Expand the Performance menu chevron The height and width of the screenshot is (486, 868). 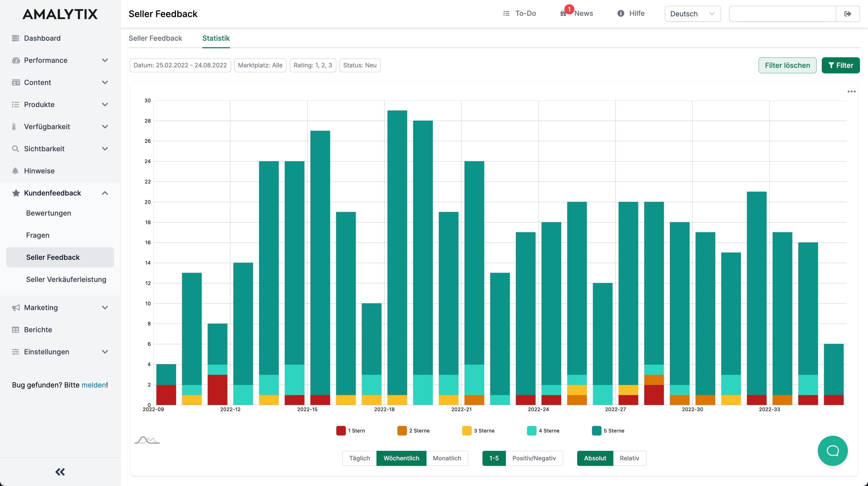coord(105,60)
